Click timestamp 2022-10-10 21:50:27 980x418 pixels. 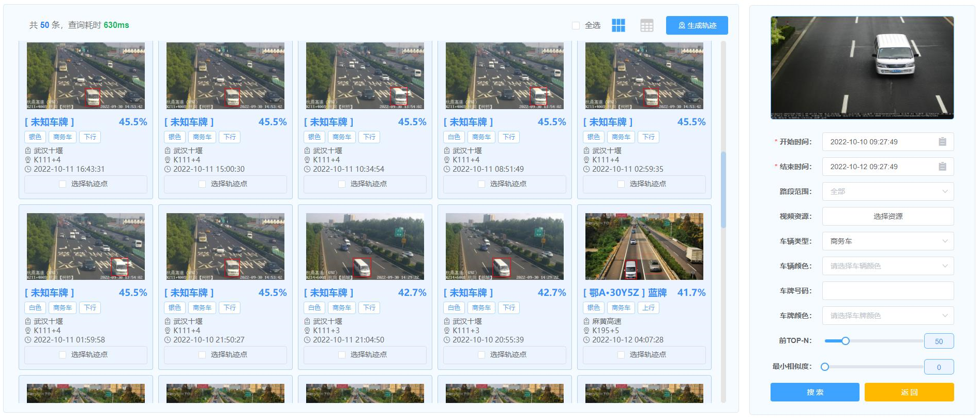[x=209, y=340]
